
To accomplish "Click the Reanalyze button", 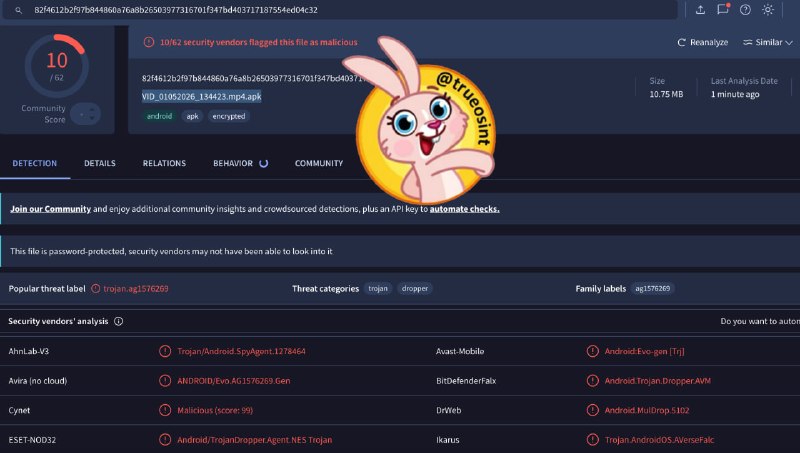I will pos(703,42).
